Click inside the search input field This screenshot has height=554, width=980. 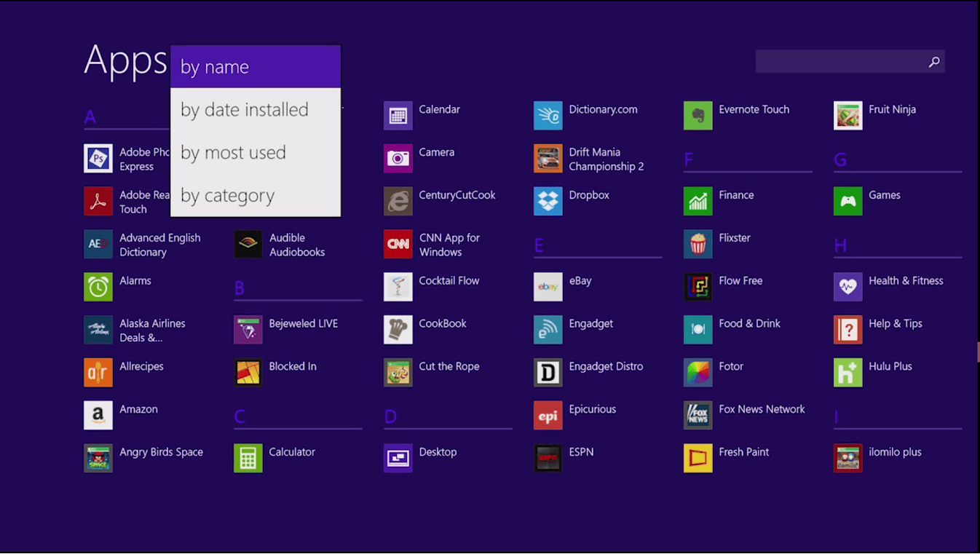837,62
